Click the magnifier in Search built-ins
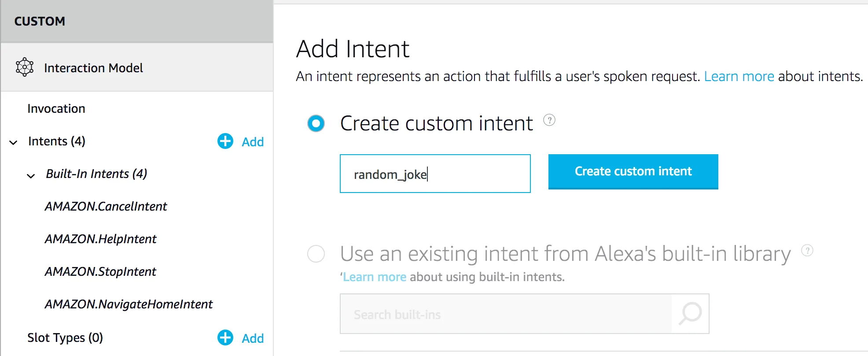The width and height of the screenshot is (868, 356). click(x=690, y=314)
